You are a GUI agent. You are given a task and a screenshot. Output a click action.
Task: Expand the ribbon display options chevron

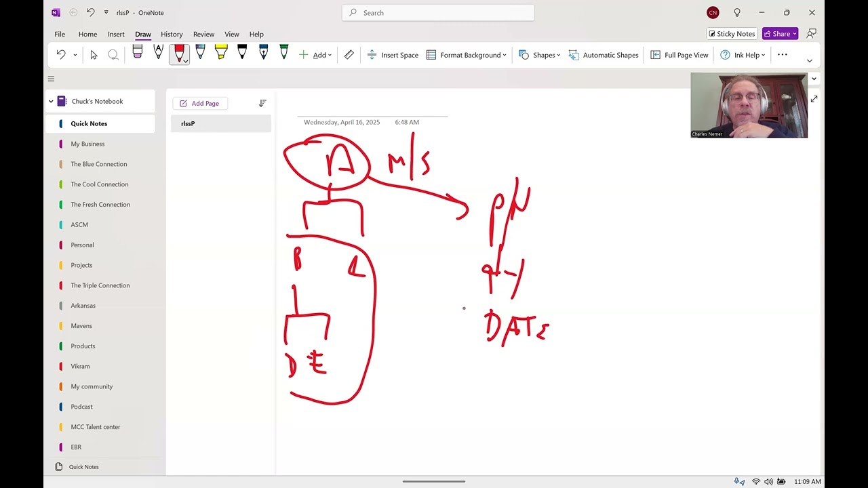click(x=809, y=60)
